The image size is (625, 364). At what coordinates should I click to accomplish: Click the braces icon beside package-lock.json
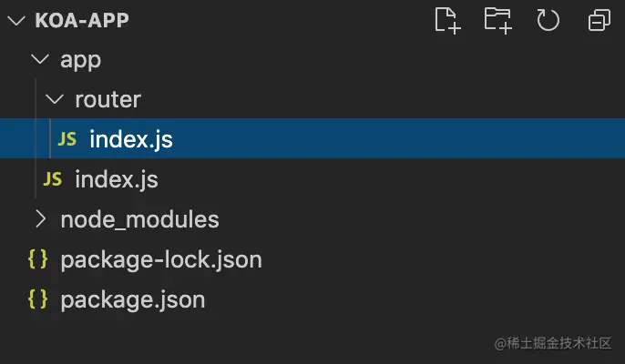click(x=38, y=258)
